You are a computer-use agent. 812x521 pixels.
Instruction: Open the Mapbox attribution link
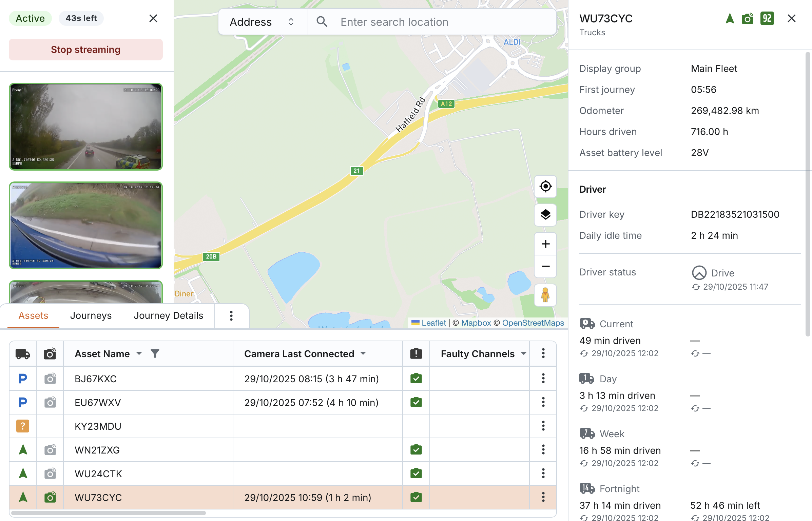[476, 323]
